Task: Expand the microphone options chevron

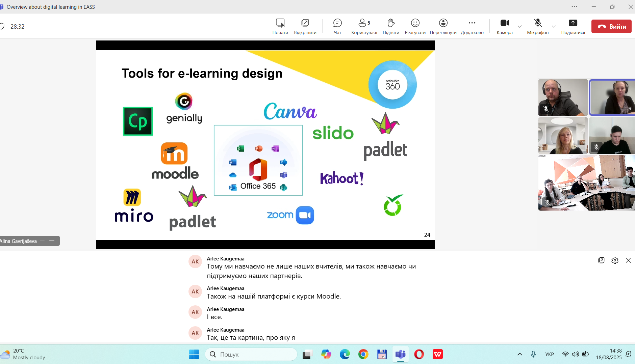Action: [x=554, y=26]
